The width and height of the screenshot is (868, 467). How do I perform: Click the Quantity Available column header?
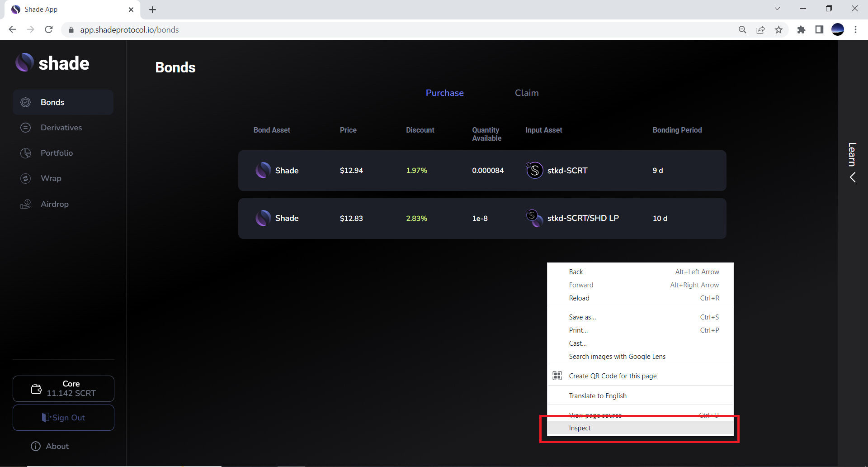coord(487,134)
